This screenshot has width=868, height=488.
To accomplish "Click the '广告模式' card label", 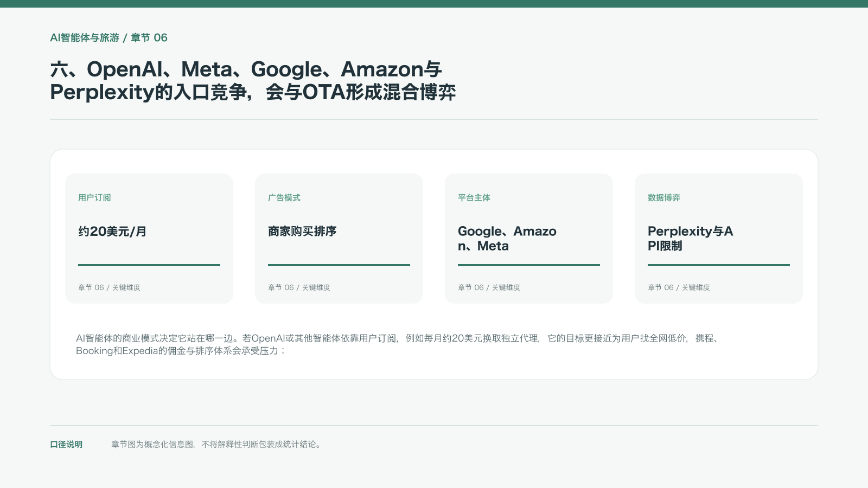I will point(284,197).
